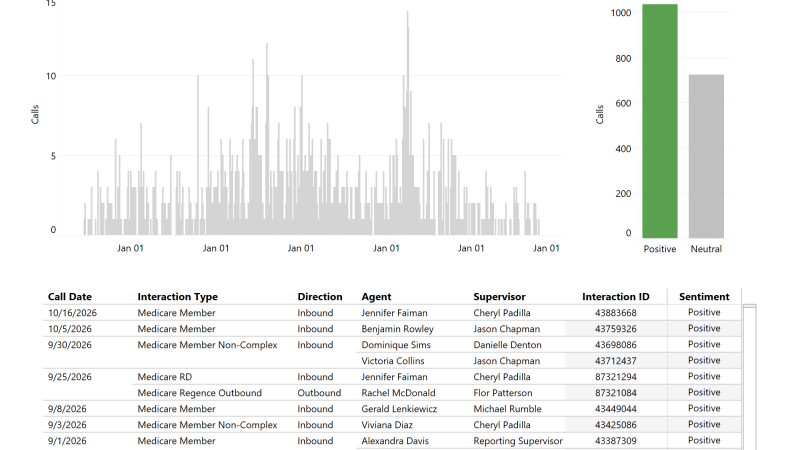Screen dimensions: 800x450
Task: Select call date 9/30/2026
Action: point(70,345)
